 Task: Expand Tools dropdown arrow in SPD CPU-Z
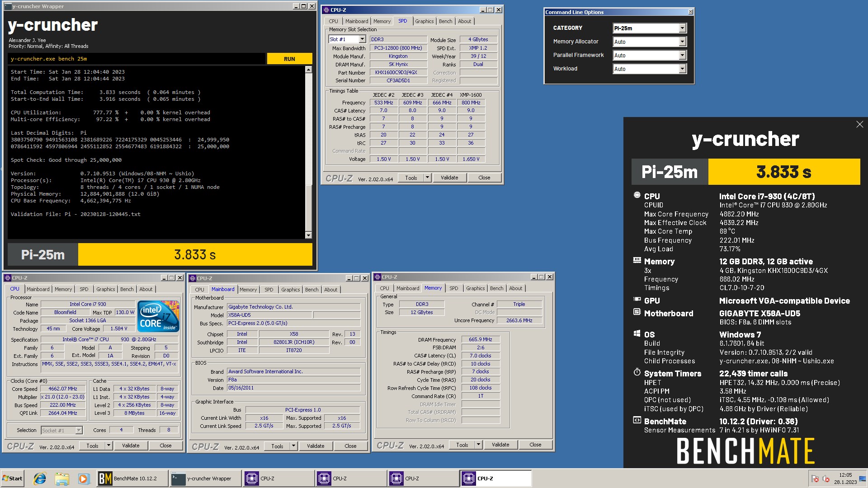427,178
